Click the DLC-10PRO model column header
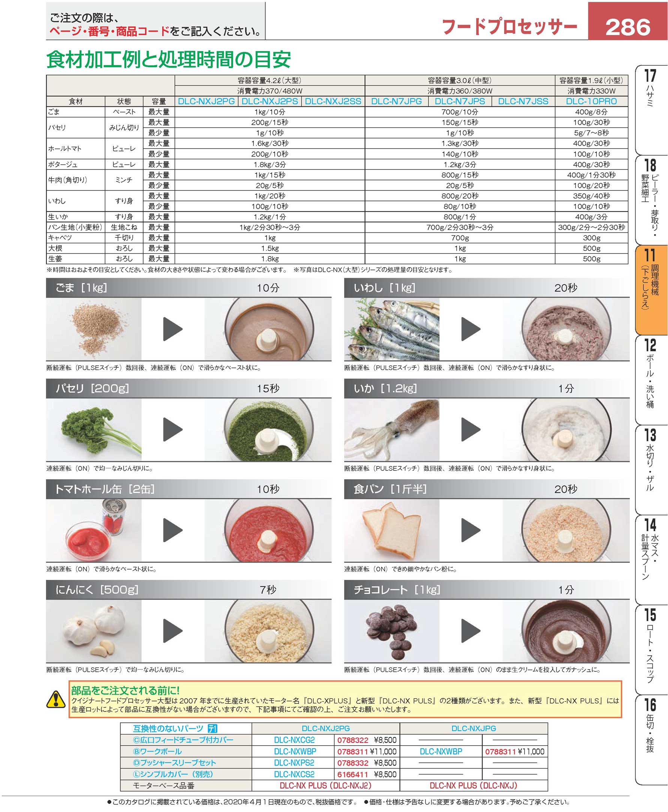This screenshot has width=668, height=812. coord(591,101)
